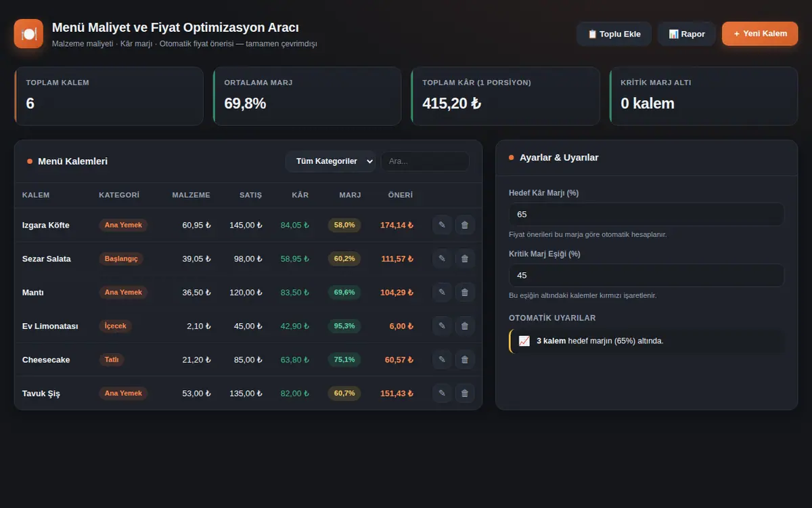Add a new item with Yeni Kalem
Image resolution: width=812 pixels, height=508 pixels.
click(x=760, y=34)
